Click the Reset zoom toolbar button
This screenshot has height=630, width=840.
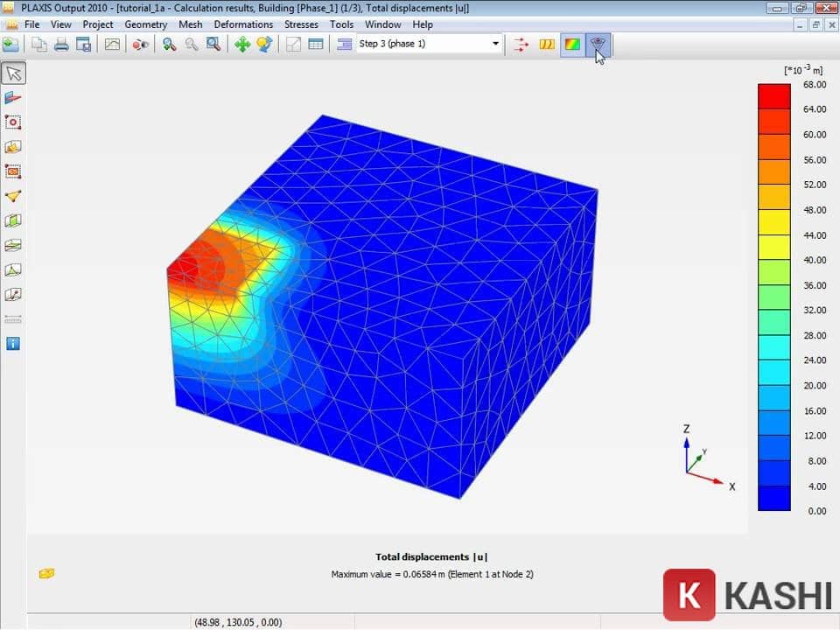click(213, 44)
